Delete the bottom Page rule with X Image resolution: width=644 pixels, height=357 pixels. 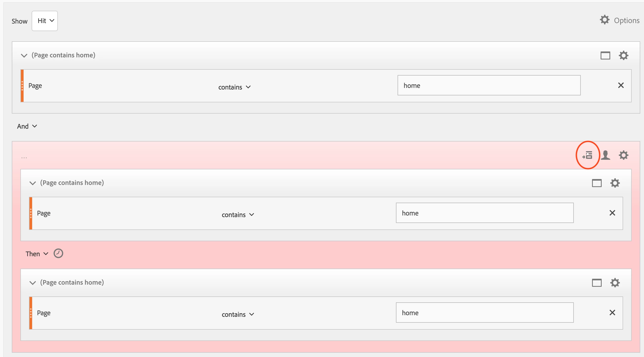[612, 313]
